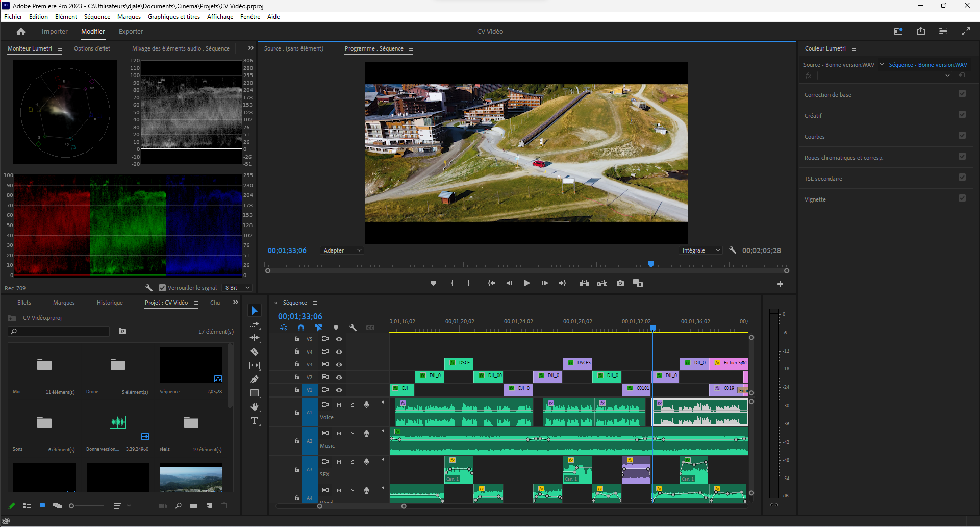Open the Adapter zoom level dropdown

pyautogui.click(x=342, y=250)
